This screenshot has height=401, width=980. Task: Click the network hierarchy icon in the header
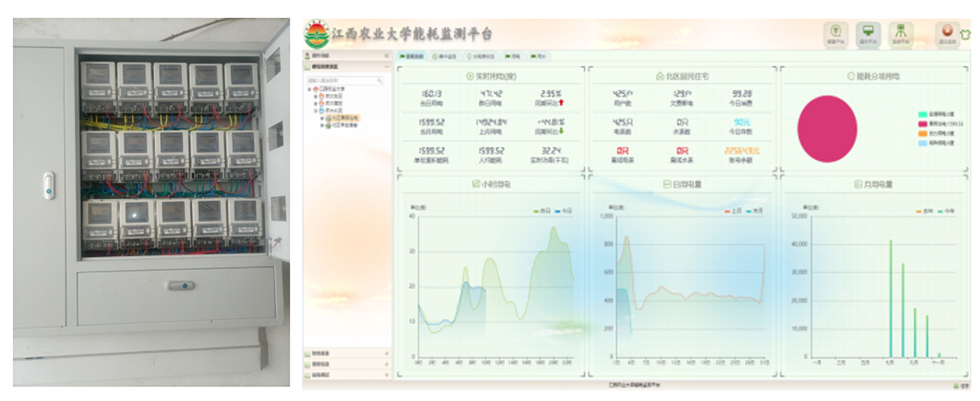tap(900, 31)
